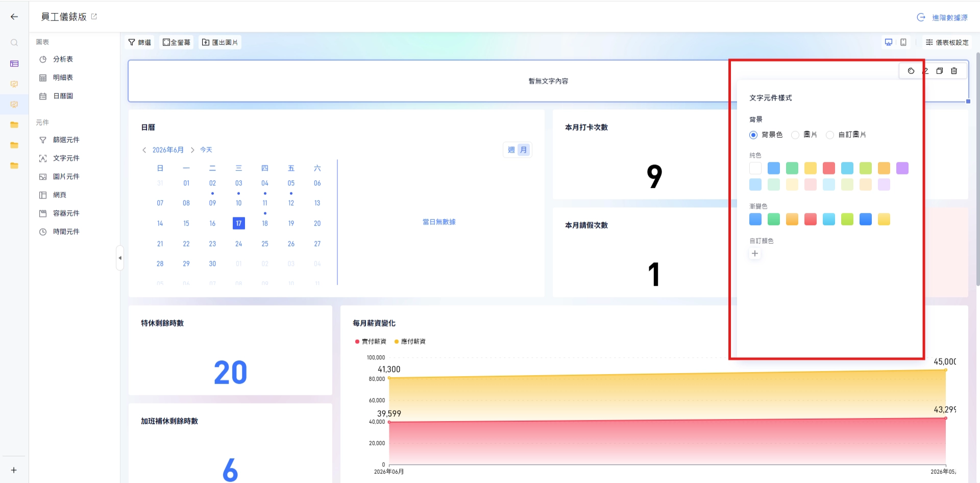This screenshot has height=483, width=980.
Task: Toggle 實付薪資 legend series
Action: pos(371,342)
